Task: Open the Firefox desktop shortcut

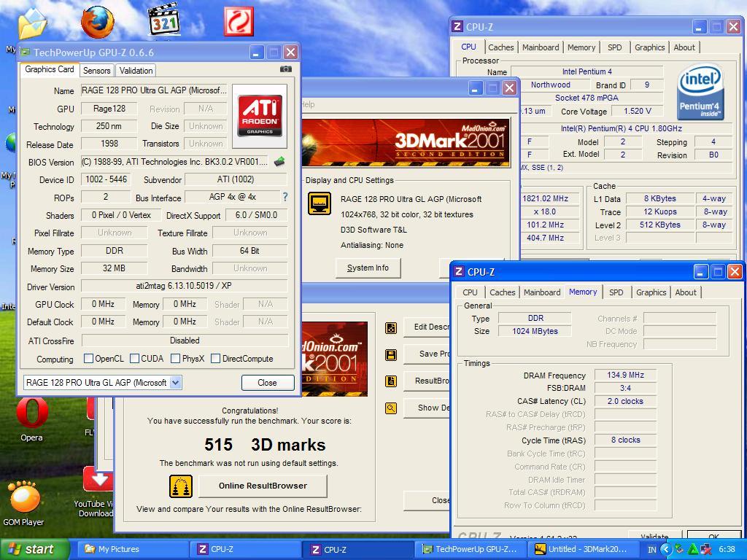Action: 98,21
